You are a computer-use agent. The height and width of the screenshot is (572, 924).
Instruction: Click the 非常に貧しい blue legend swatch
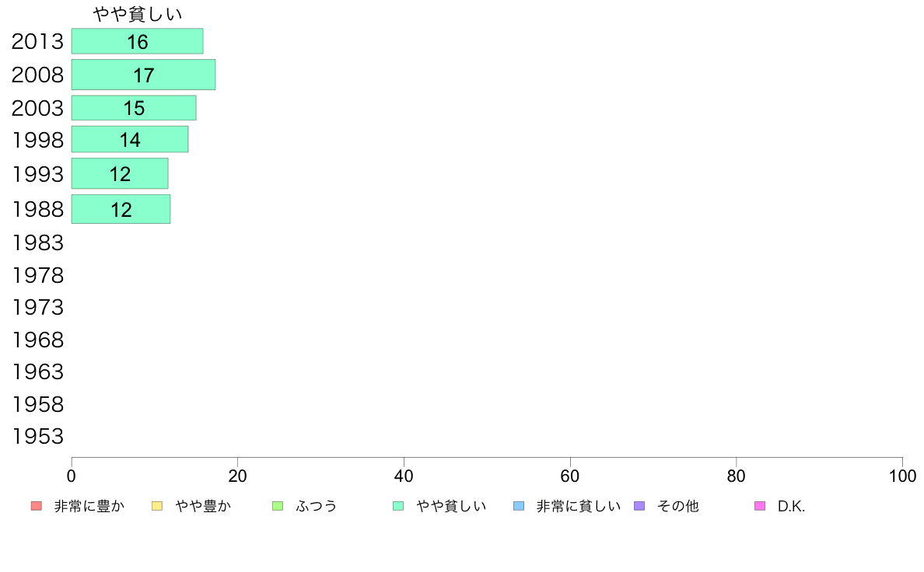[x=519, y=506]
